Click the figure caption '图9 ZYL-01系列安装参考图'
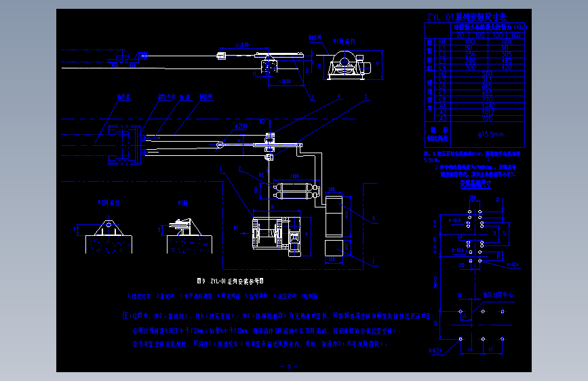Image resolution: width=588 pixels, height=381 pixels. 231,281
